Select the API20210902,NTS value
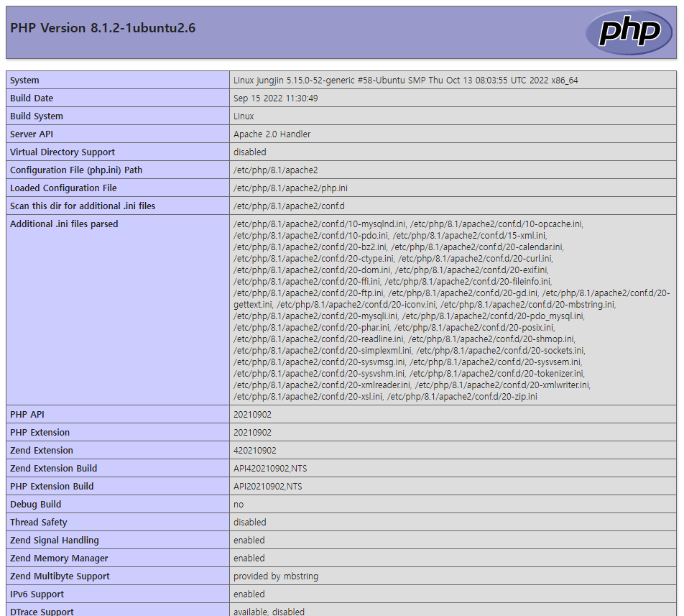684x616 pixels. 267,486
